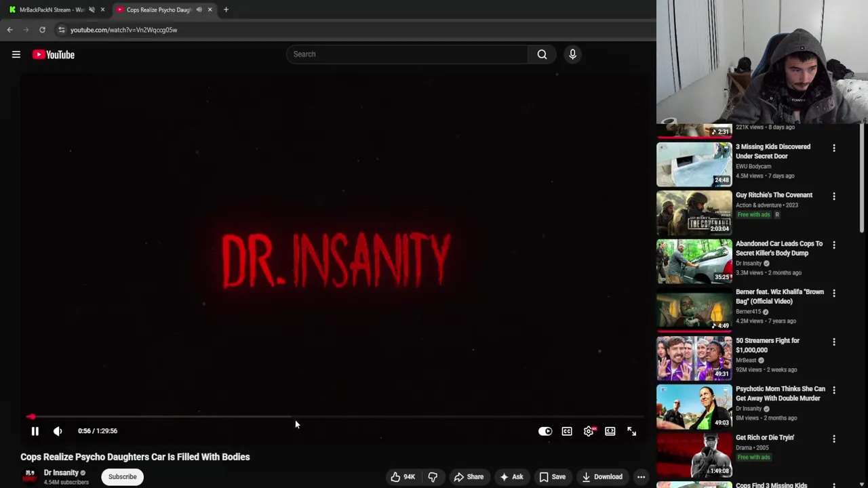The height and width of the screenshot is (488, 868).
Task: Select the Cops Realize Psycho Daughter tab
Action: 159,9
